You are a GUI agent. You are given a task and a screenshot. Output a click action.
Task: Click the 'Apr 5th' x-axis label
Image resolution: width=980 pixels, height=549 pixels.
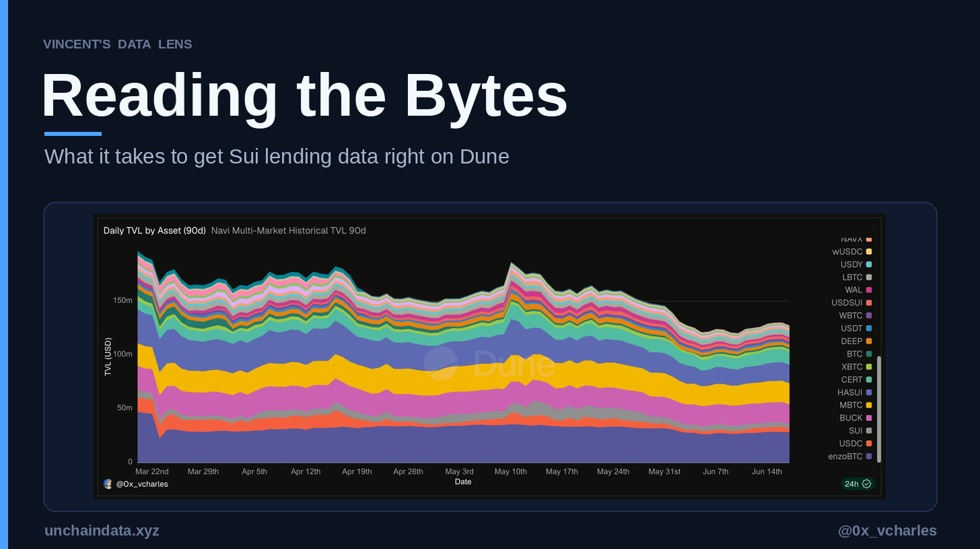coord(254,472)
